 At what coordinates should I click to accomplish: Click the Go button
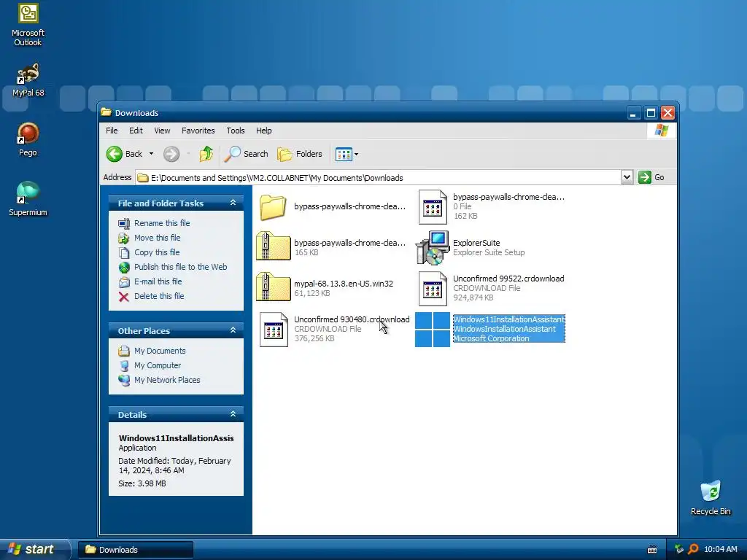651,177
